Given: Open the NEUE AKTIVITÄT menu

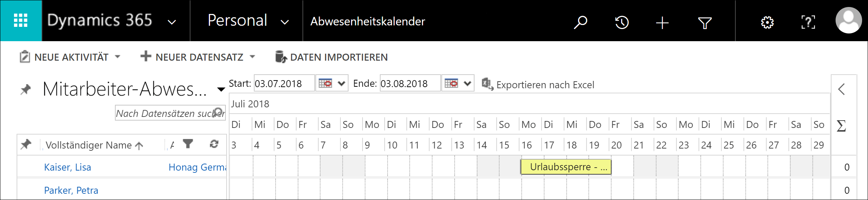Looking at the screenshot, I should point(70,57).
